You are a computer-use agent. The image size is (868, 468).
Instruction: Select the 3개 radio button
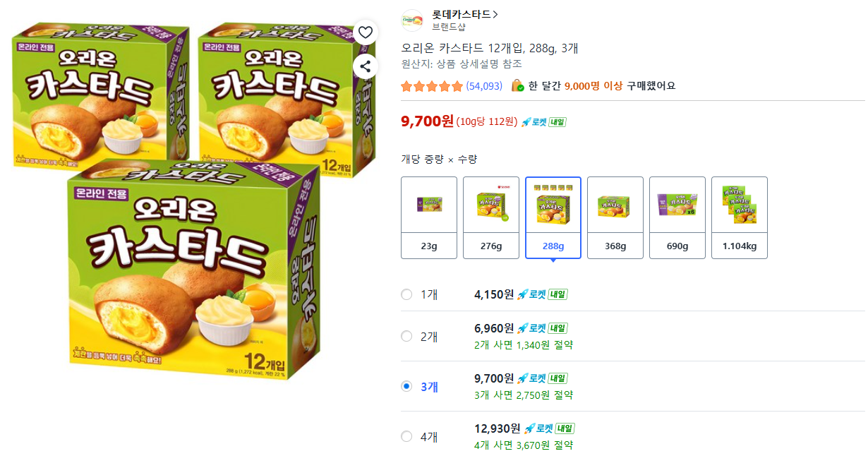point(406,386)
